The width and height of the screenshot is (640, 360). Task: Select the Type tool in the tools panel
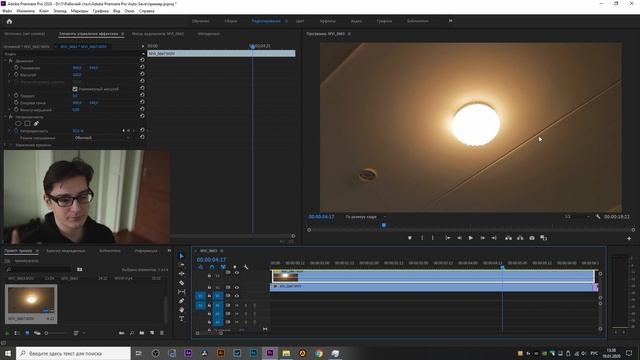click(182, 319)
